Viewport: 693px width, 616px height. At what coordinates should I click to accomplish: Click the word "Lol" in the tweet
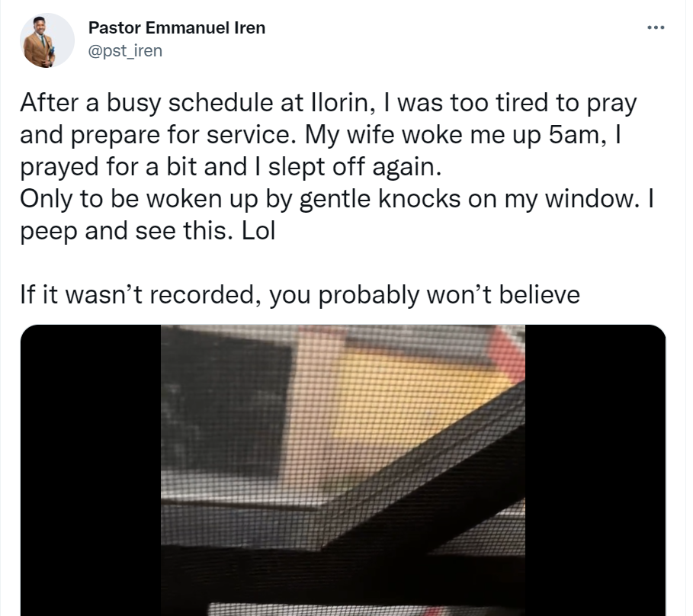[255, 230]
